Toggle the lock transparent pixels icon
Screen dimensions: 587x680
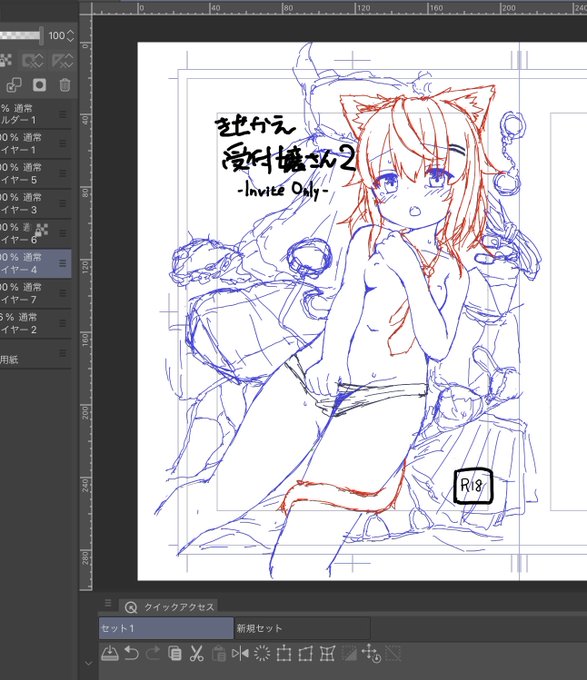coord(5,60)
